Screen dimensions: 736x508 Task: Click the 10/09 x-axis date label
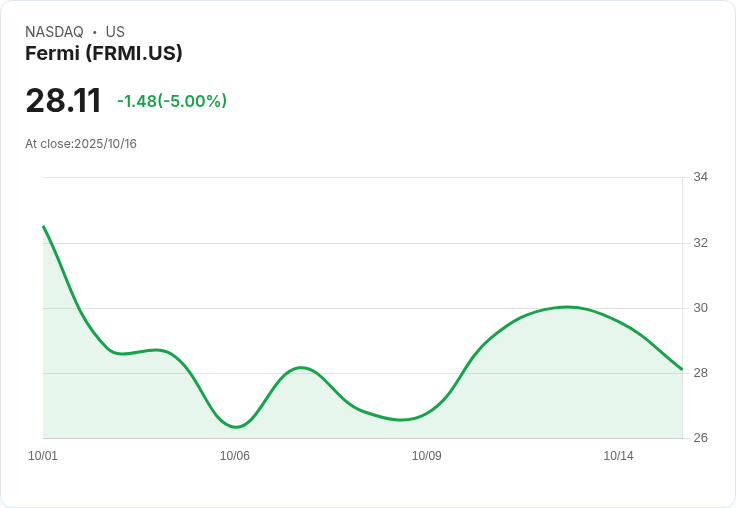click(427, 456)
